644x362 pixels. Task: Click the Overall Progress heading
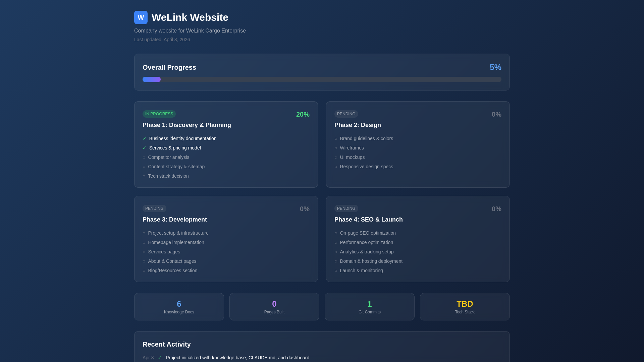(x=169, y=67)
